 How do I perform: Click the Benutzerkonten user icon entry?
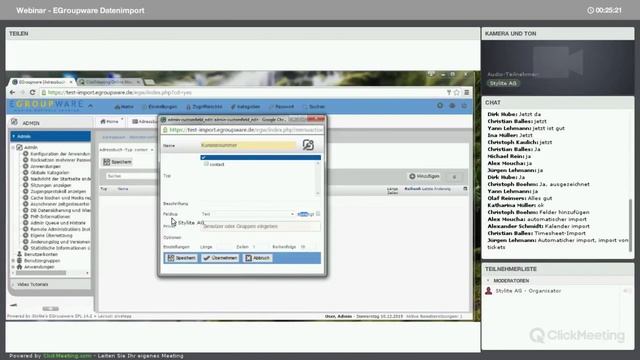(19, 254)
